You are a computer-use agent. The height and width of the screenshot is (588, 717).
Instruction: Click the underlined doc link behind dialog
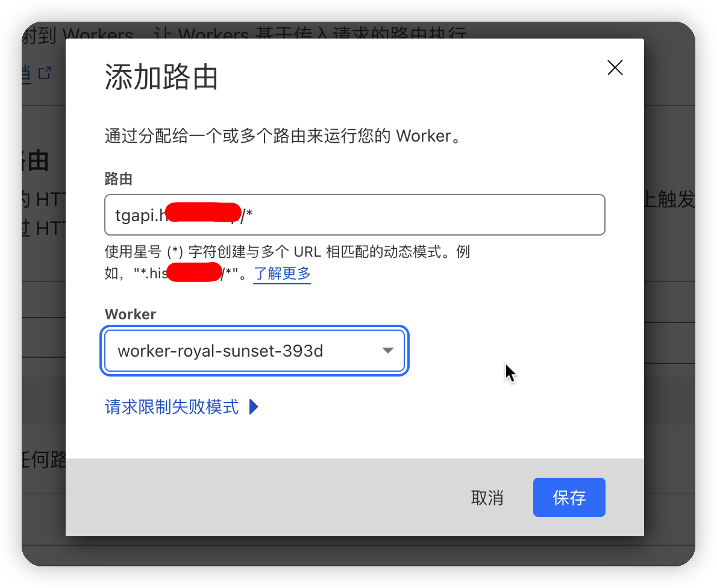tap(26, 73)
